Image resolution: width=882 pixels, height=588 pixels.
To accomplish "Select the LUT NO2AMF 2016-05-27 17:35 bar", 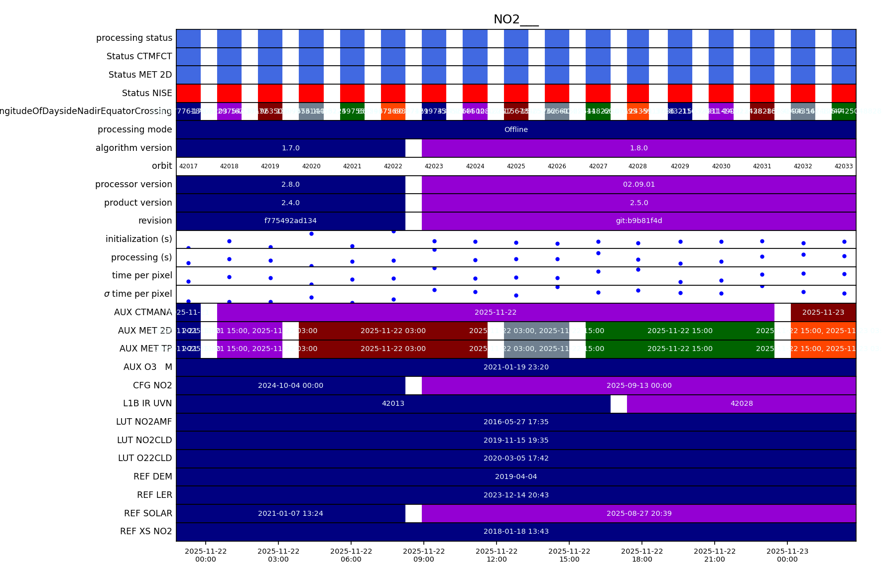I will [x=516, y=422].
